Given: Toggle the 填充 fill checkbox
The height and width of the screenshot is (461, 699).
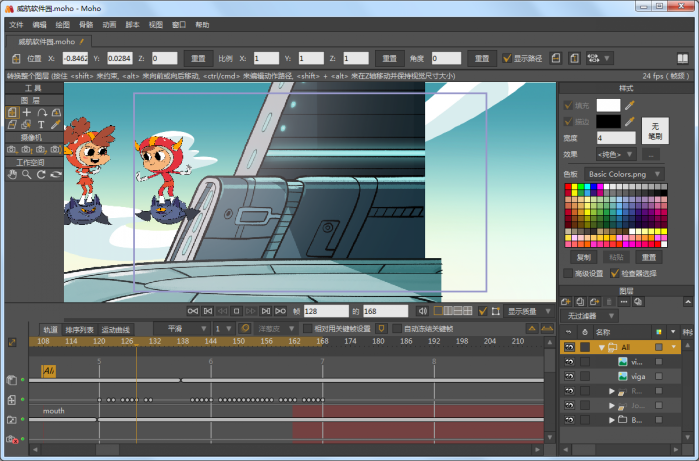Looking at the screenshot, I should click(568, 106).
